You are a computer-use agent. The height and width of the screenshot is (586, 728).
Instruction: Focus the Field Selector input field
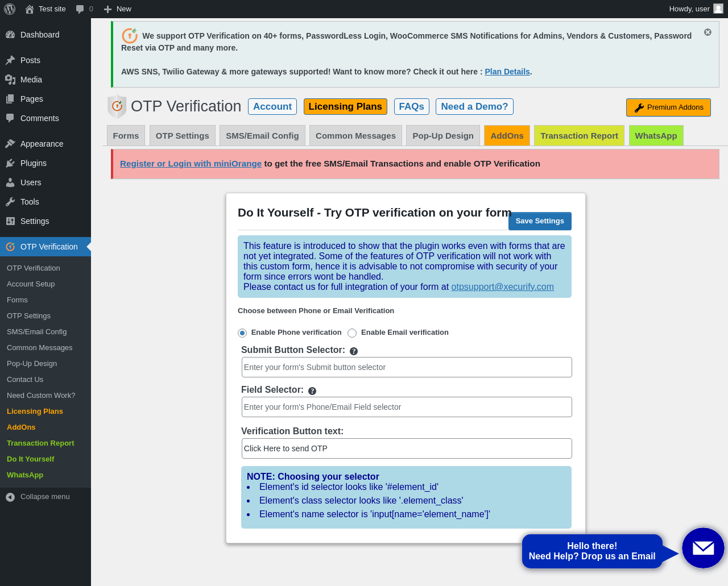[x=407, y=407]
